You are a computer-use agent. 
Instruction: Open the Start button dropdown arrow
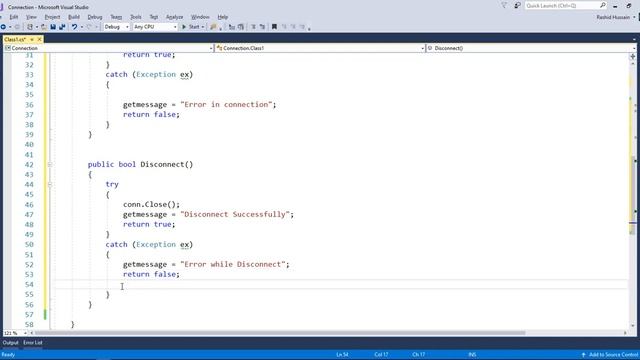(x=203, y=27)
